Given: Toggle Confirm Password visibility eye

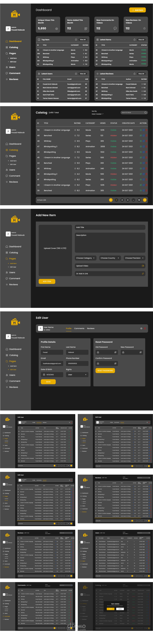Looking at the screenshot, I should coord(115,363).
